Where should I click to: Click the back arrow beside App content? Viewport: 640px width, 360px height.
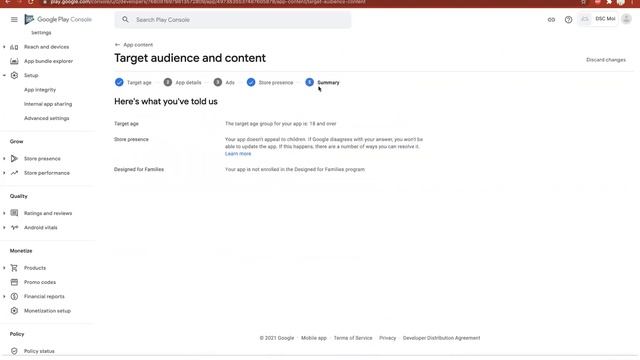(x=118, y=45)
